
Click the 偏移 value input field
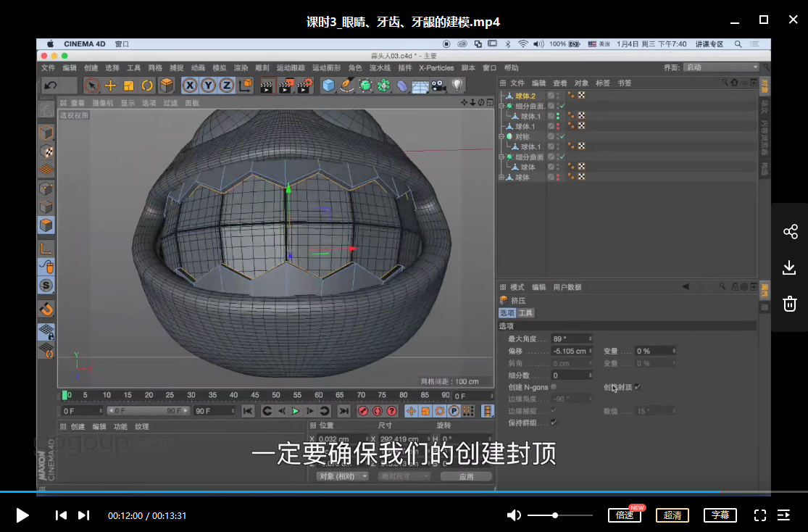point(571,352)
